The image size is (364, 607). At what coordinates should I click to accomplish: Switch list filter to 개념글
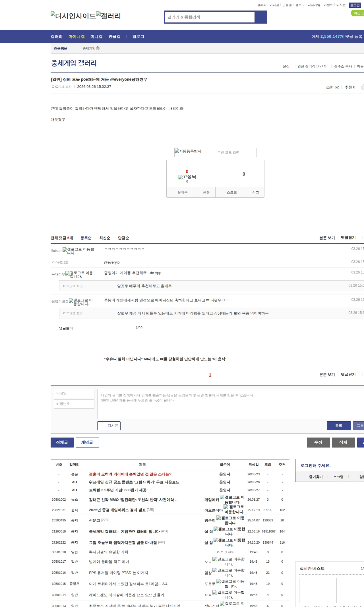click(87, 442)
